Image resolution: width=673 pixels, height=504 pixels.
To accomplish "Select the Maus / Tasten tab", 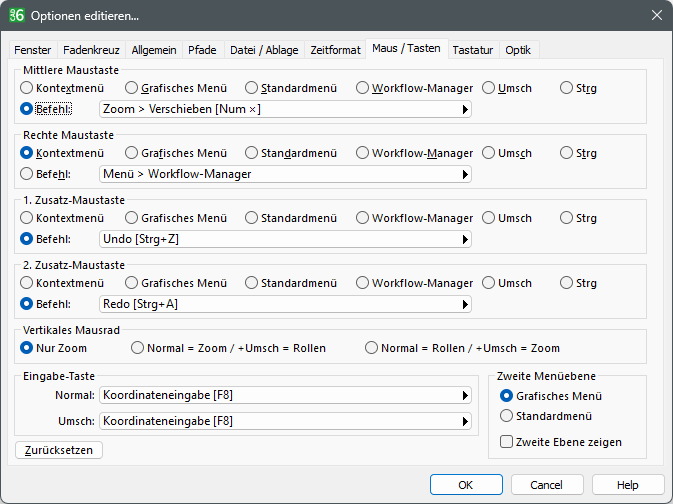I will click(406, 49).
